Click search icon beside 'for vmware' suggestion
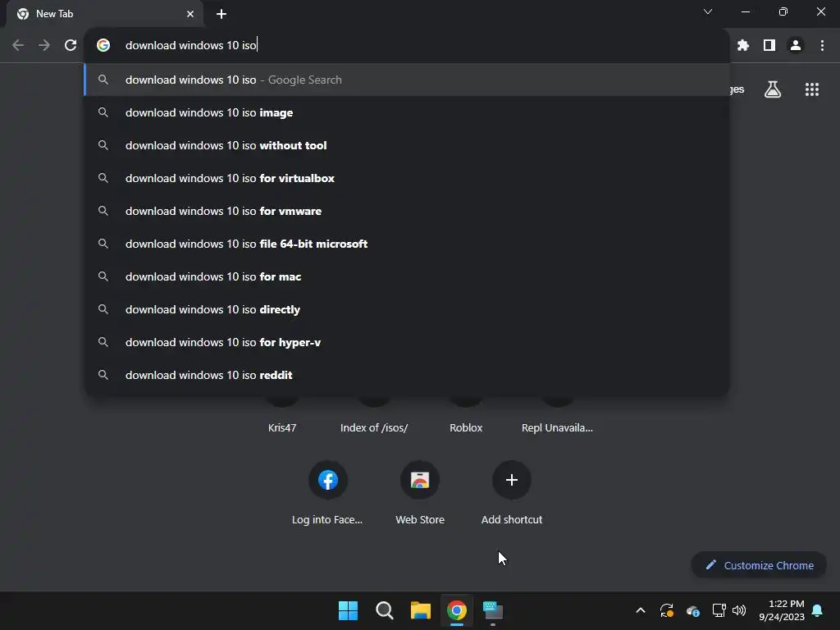This screenshot has width=840, height=630. pyautogui.click(x=103, y=211)
